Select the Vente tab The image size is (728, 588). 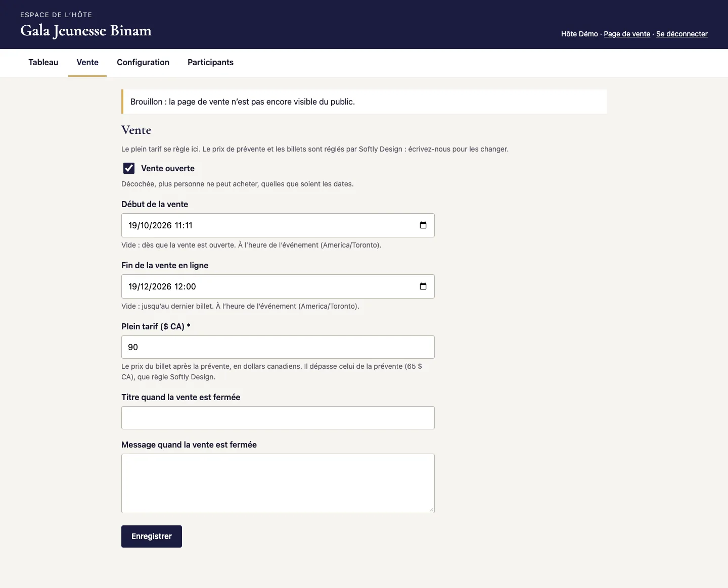pyautogui.click(x=87, y=63)
